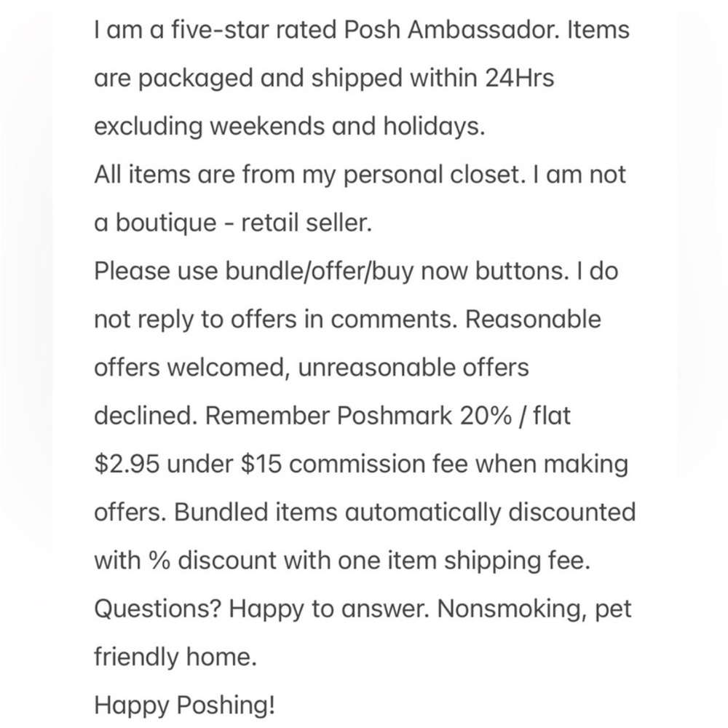Click the text "24Hrs"
The height and width of the screenshot is (728, 728).
(518, 79)
